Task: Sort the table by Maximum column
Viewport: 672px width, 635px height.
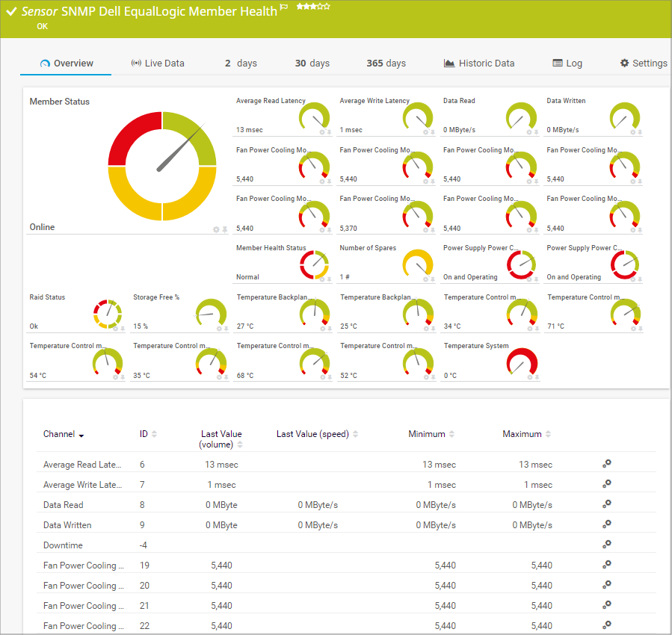Action: (x=549, y=434)
